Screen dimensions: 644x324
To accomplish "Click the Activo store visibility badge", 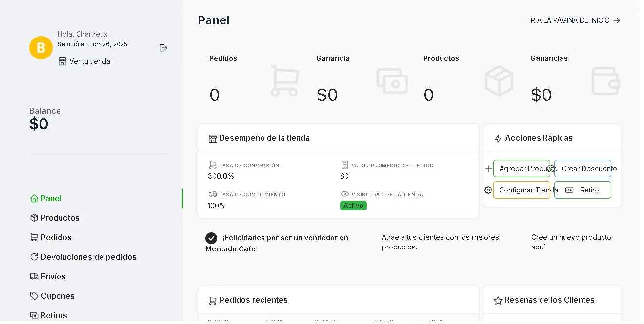I will point(353,206).
